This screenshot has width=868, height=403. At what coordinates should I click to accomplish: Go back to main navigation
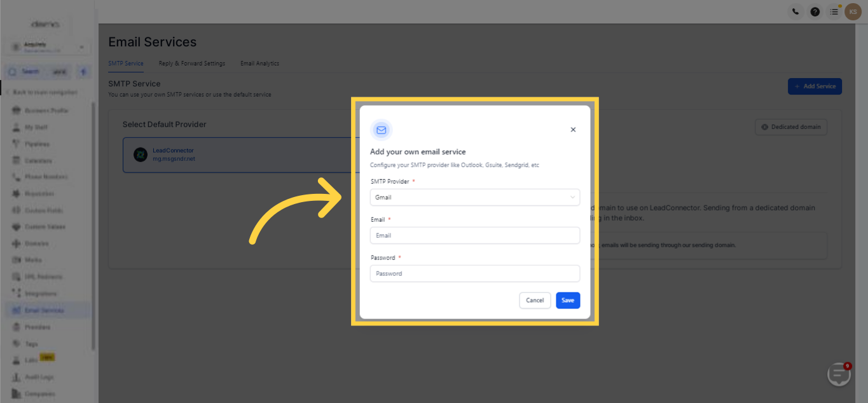pos(43,92)
